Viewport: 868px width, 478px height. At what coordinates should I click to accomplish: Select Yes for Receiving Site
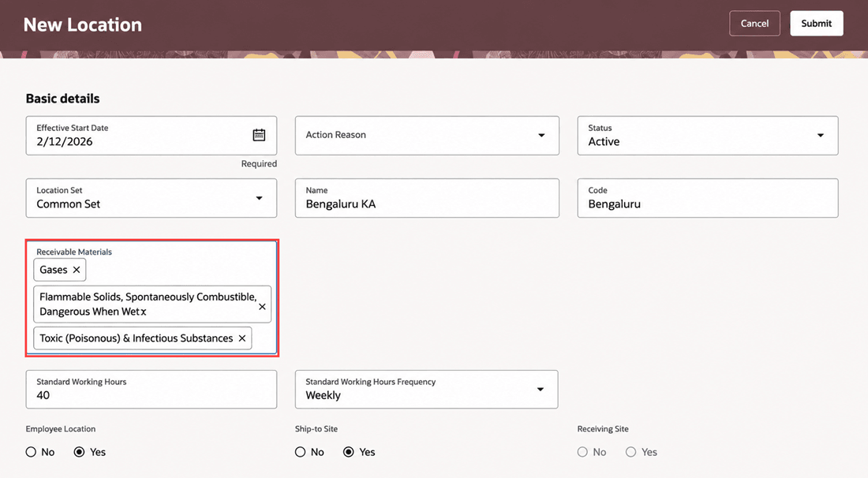(630, 452)
